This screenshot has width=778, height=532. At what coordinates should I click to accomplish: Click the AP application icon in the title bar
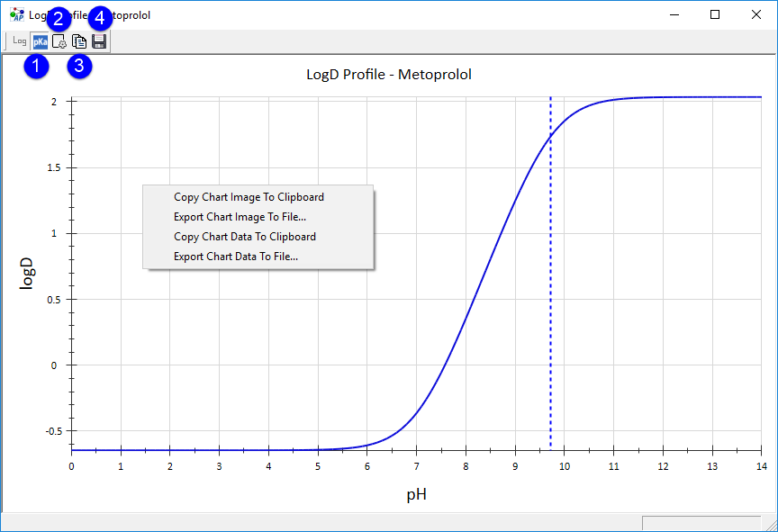(17, 15)
